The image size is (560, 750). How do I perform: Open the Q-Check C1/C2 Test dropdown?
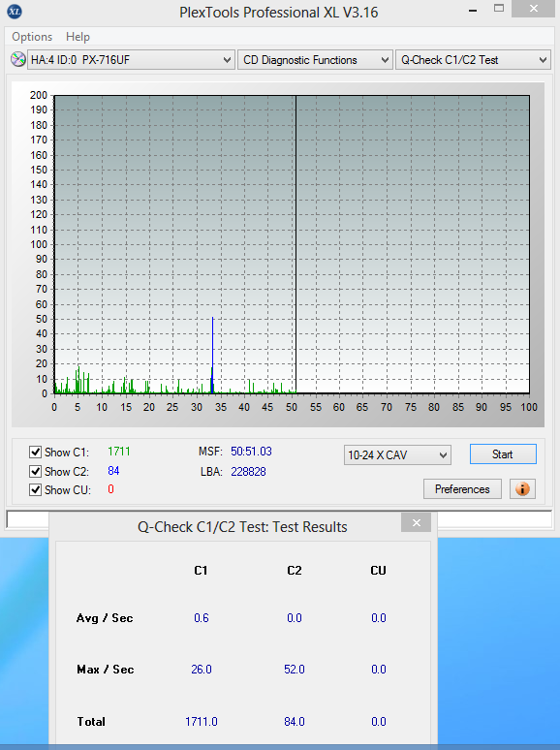tap(473, 60)
